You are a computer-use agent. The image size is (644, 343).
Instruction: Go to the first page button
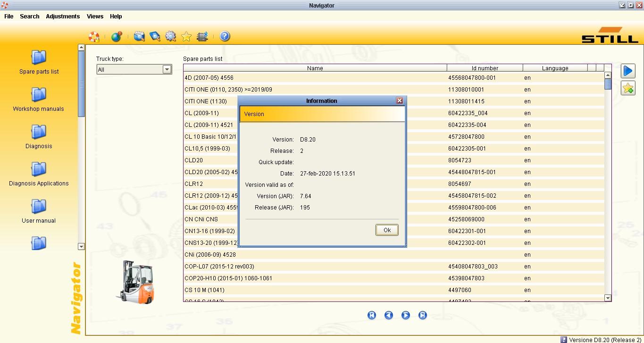coord(372,315)
